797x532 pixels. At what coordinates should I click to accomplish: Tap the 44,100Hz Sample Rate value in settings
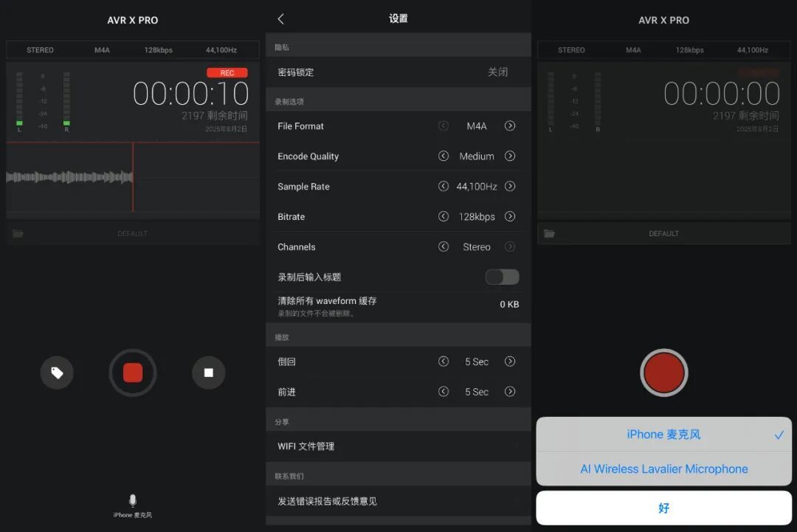[477, 187]
